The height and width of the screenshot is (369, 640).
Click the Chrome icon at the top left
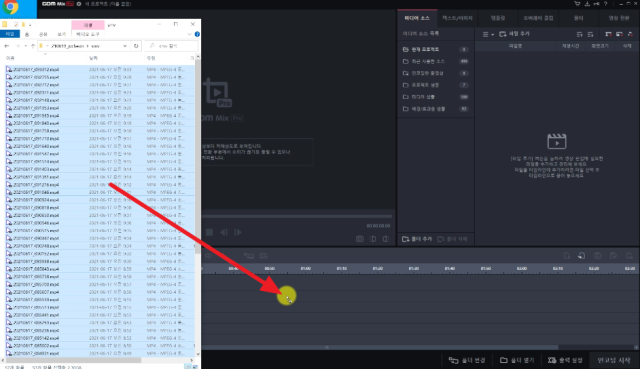(11, 7)
